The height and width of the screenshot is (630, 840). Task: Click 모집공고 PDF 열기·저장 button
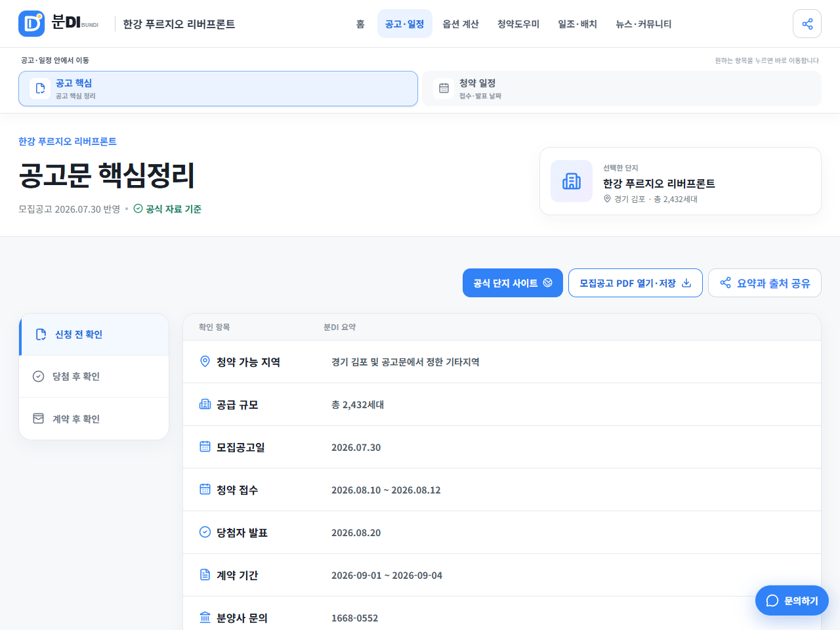[635, 283]
